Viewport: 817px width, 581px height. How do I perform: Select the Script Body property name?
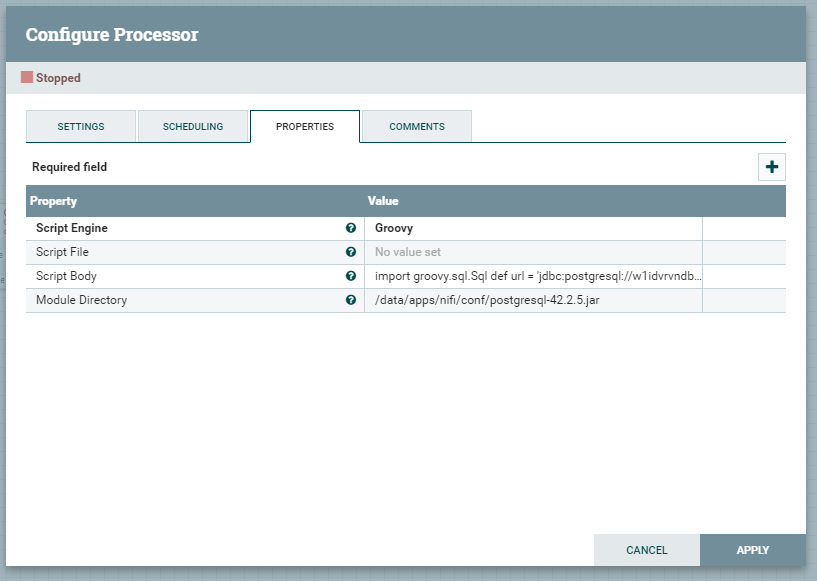[66, 276]
